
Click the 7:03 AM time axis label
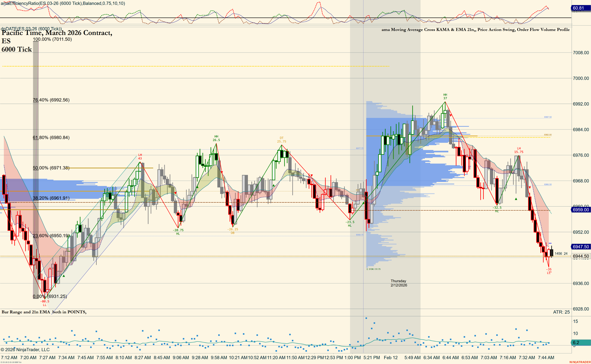coord(489,358)
